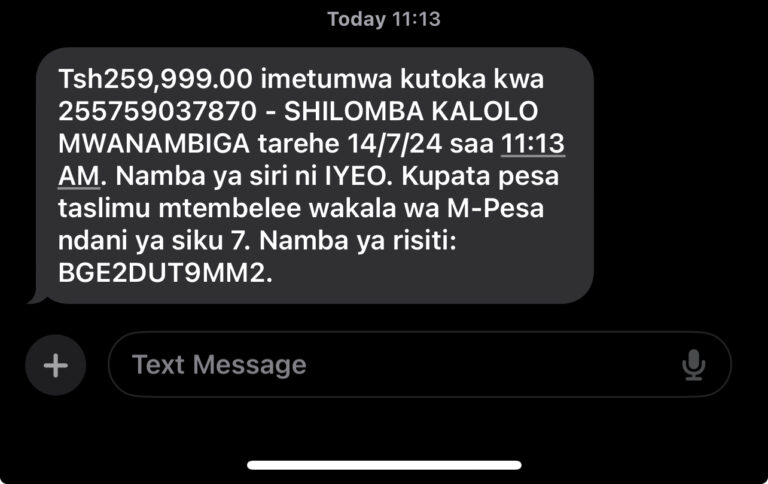Tap the 'imetumwa kutoka kwa' phrase

coord(402,79)
